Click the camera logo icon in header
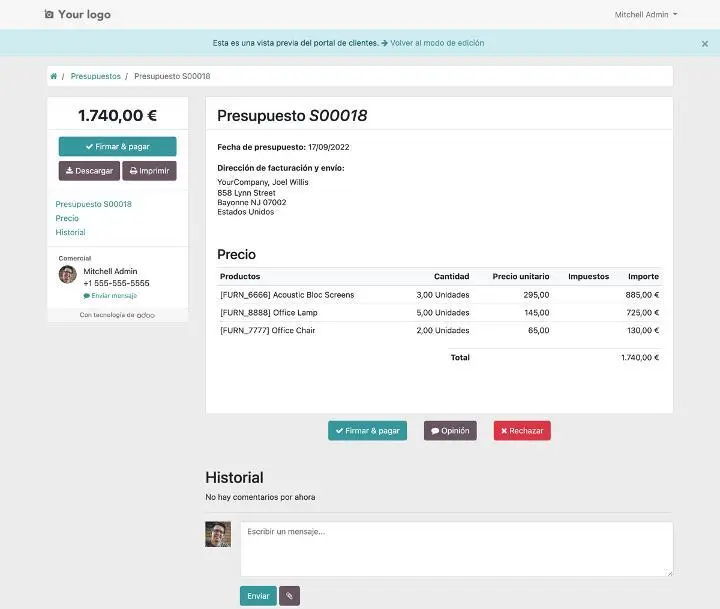The height and width of the screenshot is (609, 720). [x=49, y=15]
